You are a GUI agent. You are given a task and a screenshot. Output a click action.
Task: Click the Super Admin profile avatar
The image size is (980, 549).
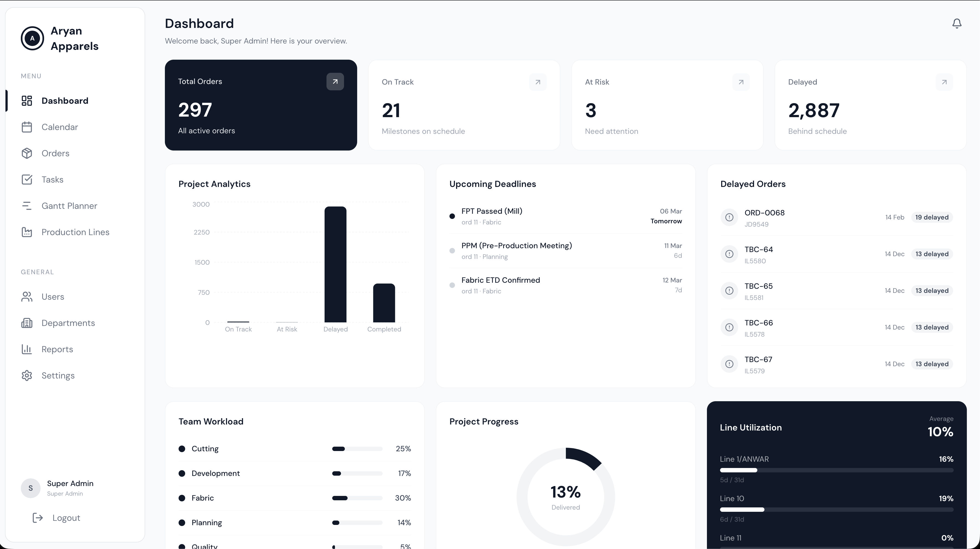pos(30,488)
